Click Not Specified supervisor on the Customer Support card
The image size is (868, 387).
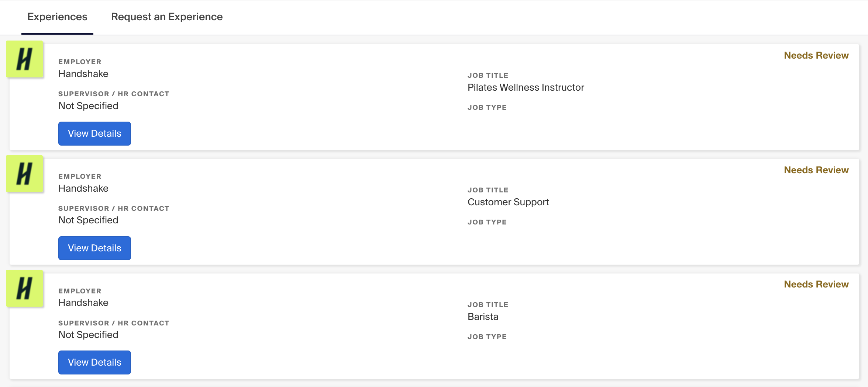pyautogui.click(x=88, y=220)
